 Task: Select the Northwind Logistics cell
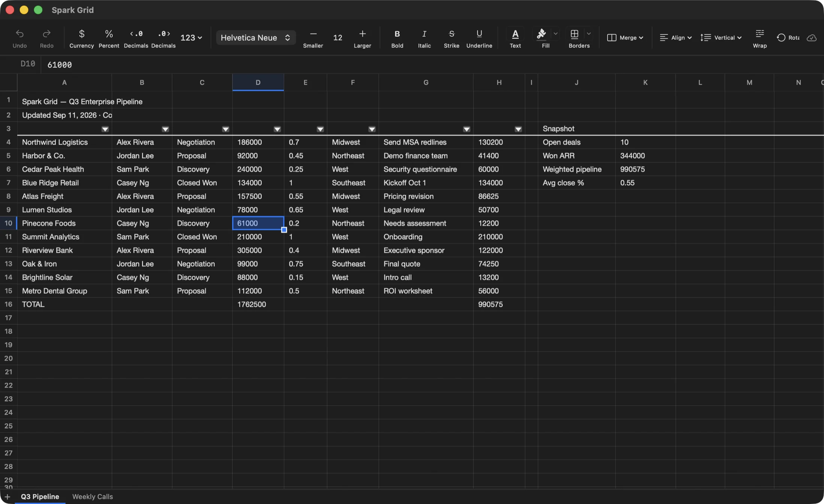pos(64,142)
